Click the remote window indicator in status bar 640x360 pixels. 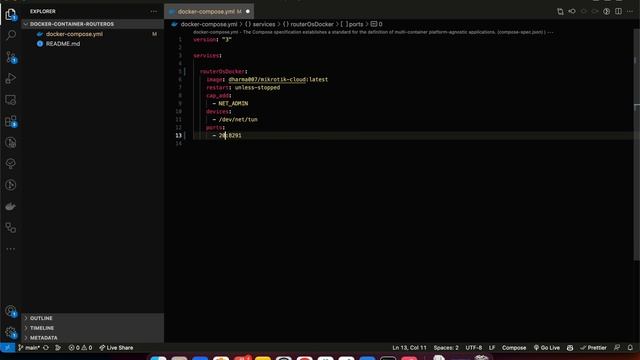pos(7,348)
